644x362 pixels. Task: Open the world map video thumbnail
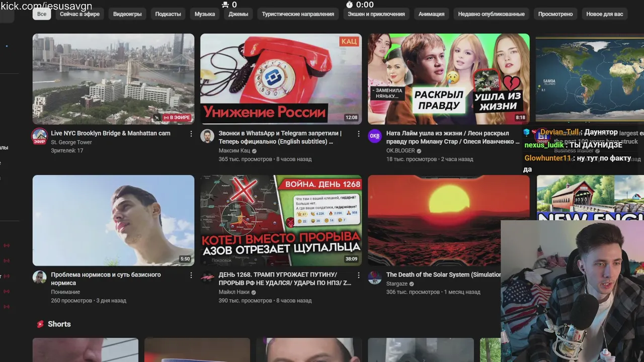tap(590, 79)
